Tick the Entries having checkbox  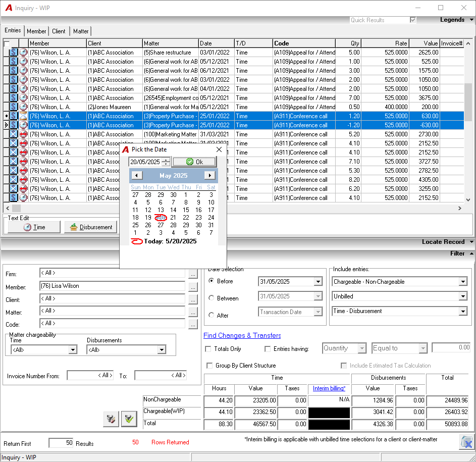[x=268, y=349]
